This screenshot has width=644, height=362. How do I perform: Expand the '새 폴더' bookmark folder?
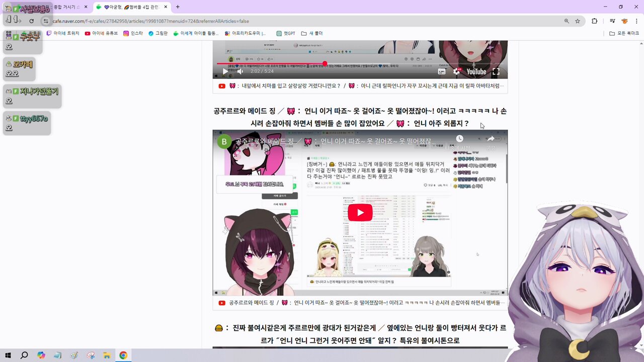point(312,33)
